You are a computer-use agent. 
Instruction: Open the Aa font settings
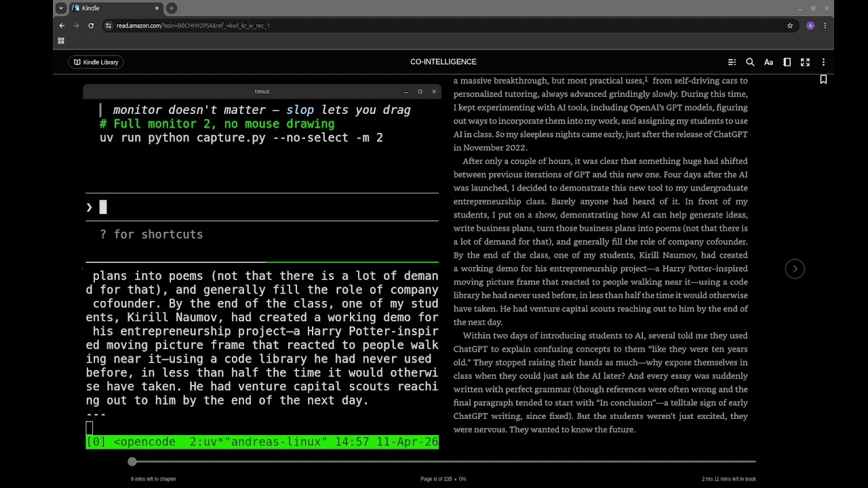(x=768, y=62)
